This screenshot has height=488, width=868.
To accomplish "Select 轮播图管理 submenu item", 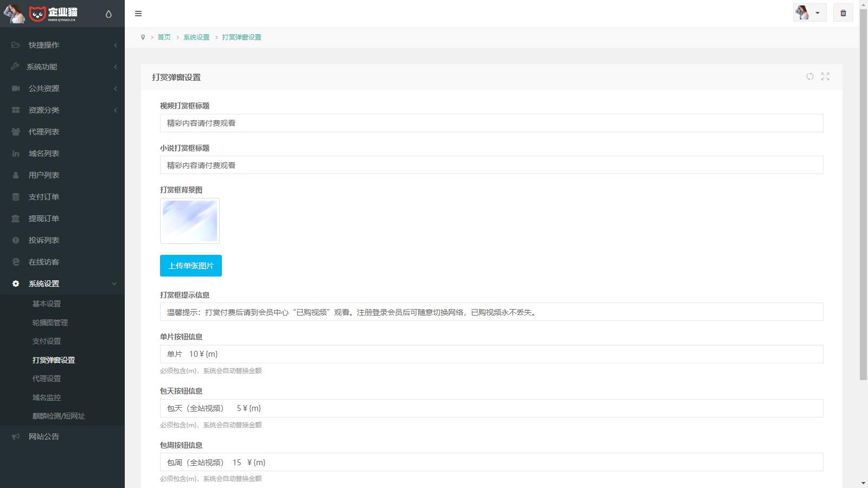I will [50, 323].
